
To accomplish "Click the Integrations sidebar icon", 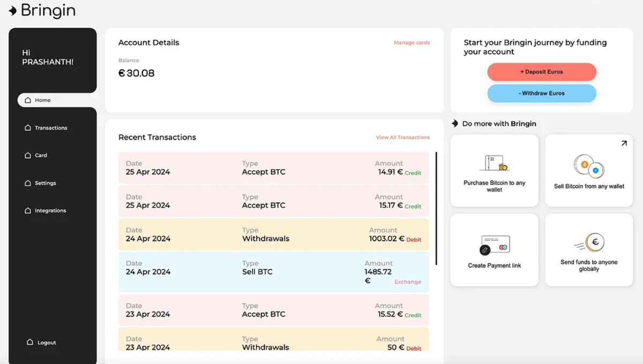I will pos(28,211).
